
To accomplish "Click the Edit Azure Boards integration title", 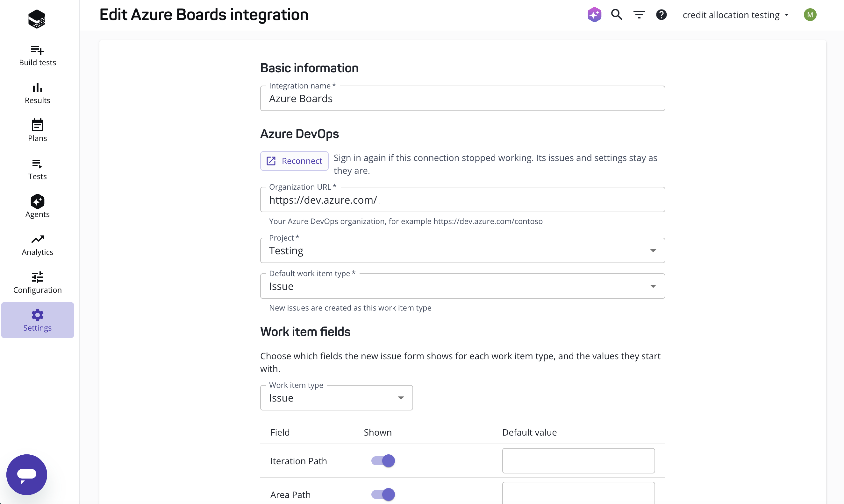I will (204, 15).
